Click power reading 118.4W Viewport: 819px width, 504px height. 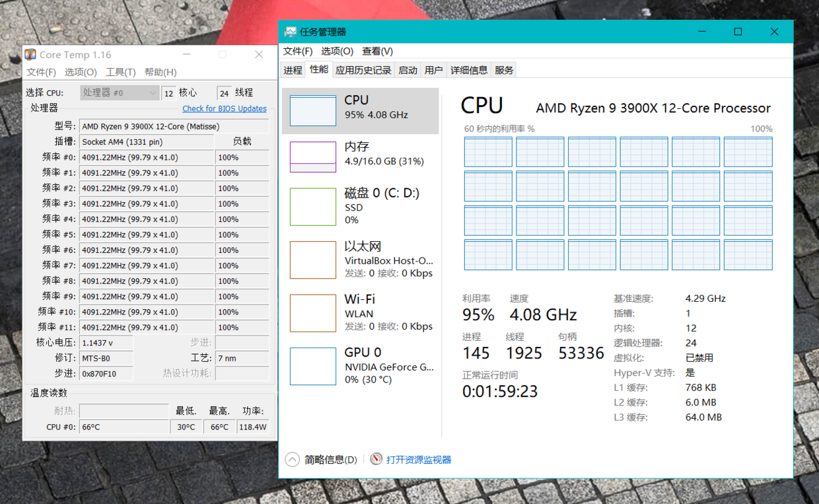(x=253, y=427)
